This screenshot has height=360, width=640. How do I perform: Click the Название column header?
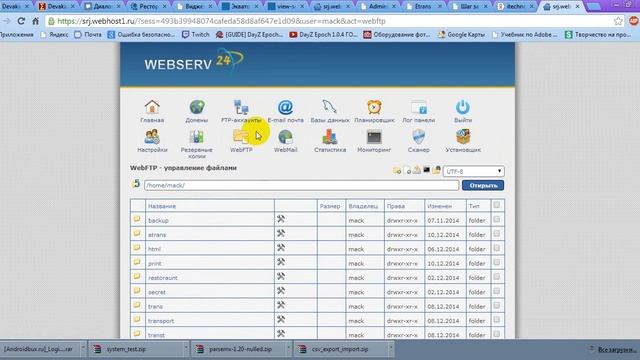(x=162, y=206)
